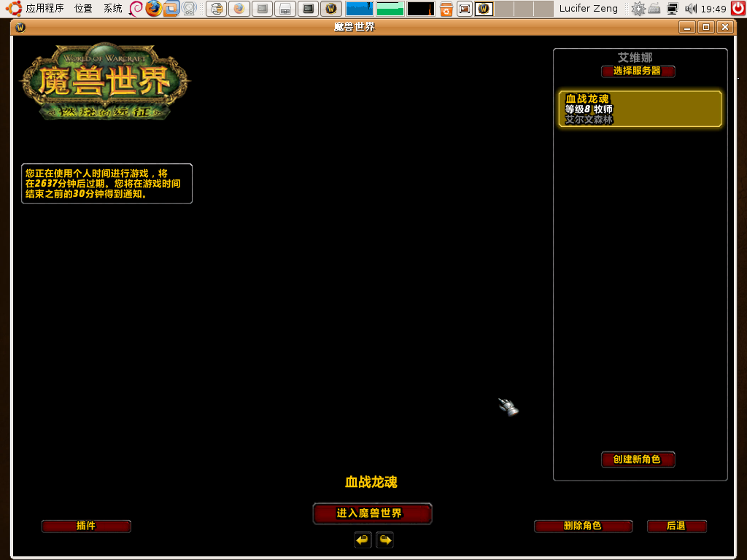Rotate character right with the right arrow

coord(385,540)
